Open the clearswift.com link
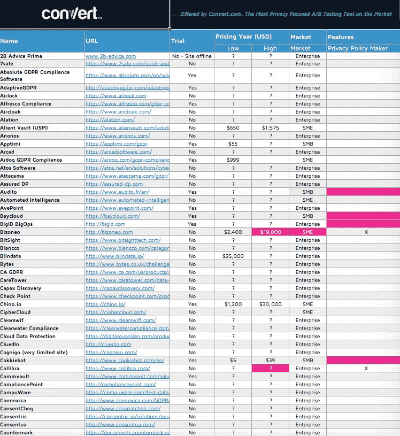400x436 pixels. [120, 320]
